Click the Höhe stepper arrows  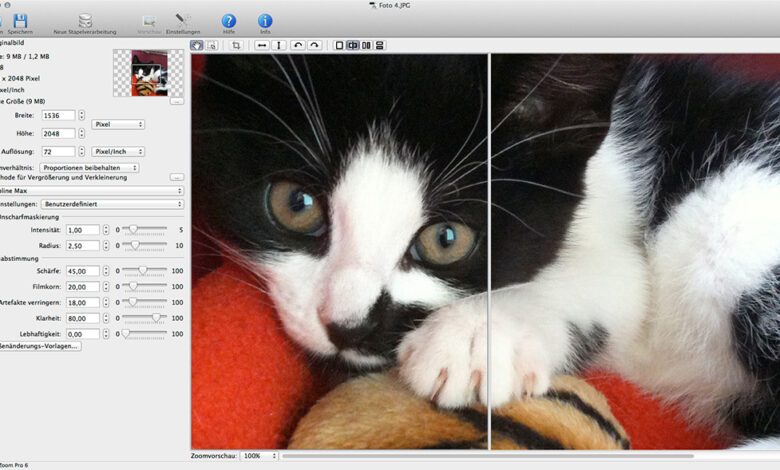82,133
